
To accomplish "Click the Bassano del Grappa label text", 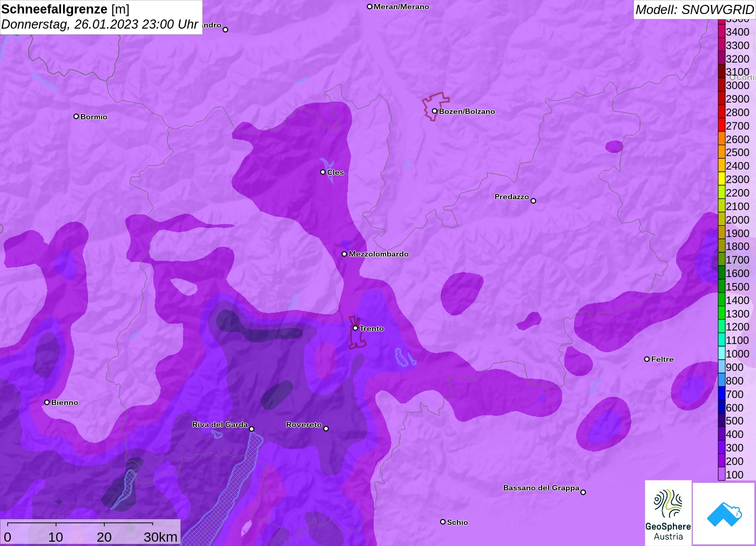I will coord(541,488).
